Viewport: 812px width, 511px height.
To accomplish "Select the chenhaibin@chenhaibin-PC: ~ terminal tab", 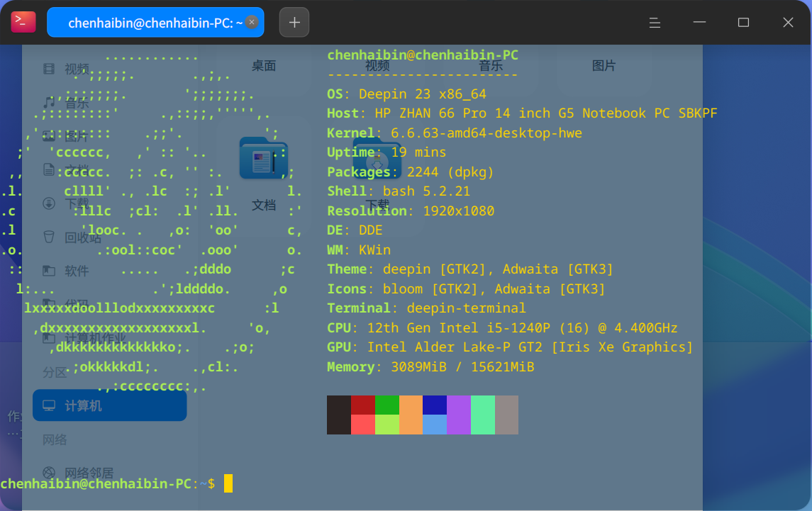I will 155,22.
